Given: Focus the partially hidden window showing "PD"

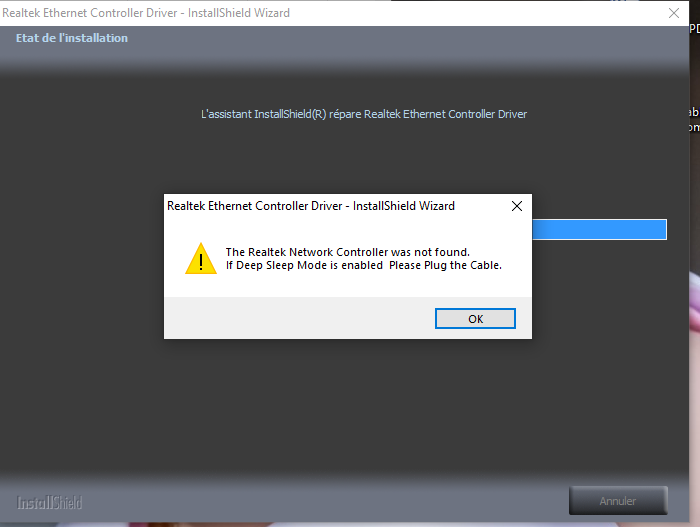Looking at the screenshot, I should click(x=695, y=29).
